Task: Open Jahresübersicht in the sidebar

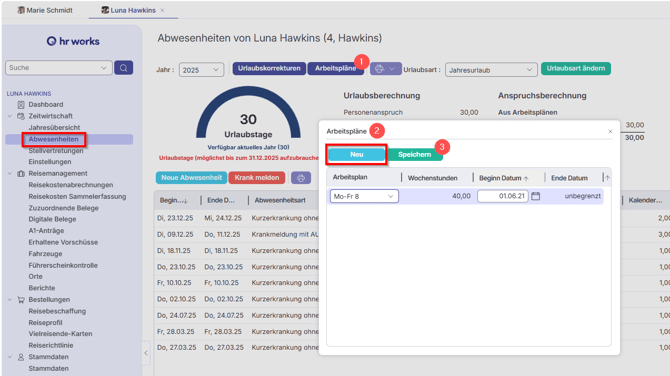Action: coord(54,127)
